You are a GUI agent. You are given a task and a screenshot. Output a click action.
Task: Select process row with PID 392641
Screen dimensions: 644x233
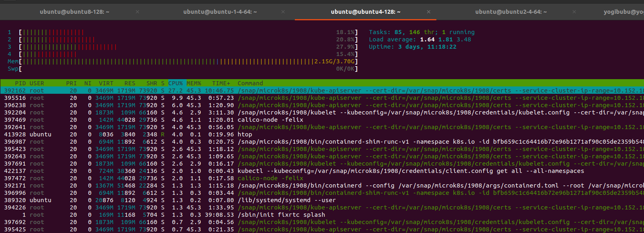coord(322,127)
